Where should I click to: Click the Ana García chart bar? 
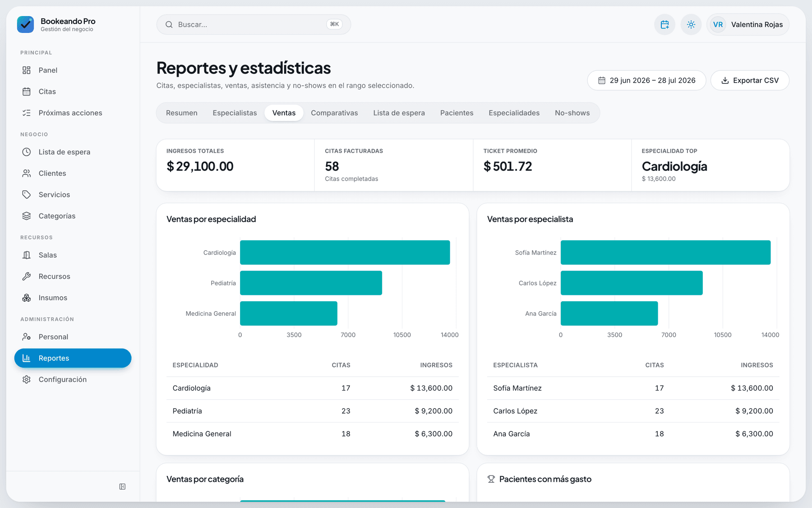609,313
